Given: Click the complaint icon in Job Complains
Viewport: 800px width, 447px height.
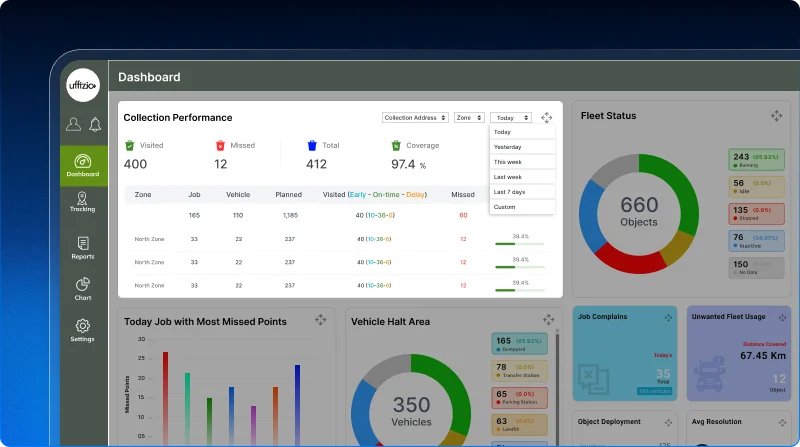Looking at the screenshot, I should click(x=593, y=379).
